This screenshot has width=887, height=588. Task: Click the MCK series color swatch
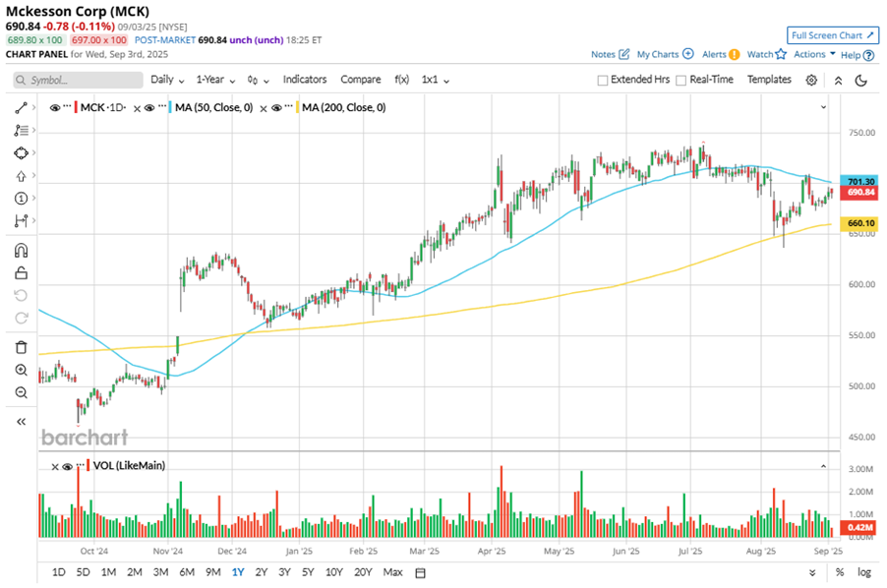click(76, 107)
